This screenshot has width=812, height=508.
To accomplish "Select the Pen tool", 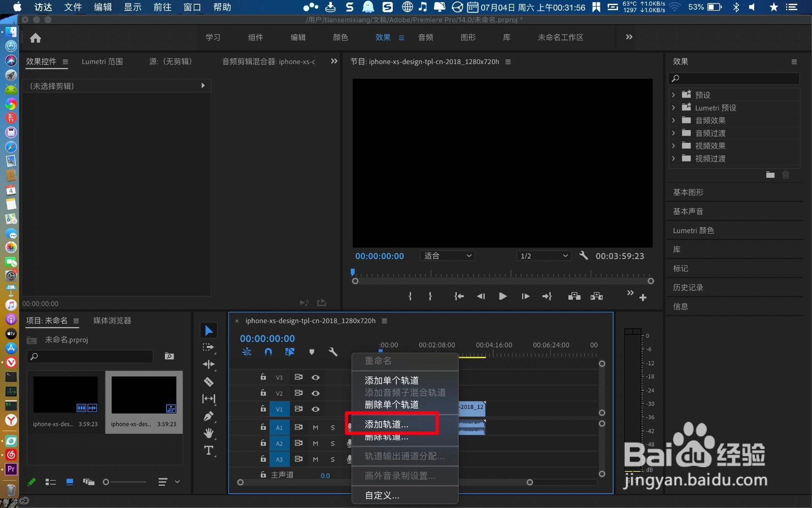I will tap(209, 416).
